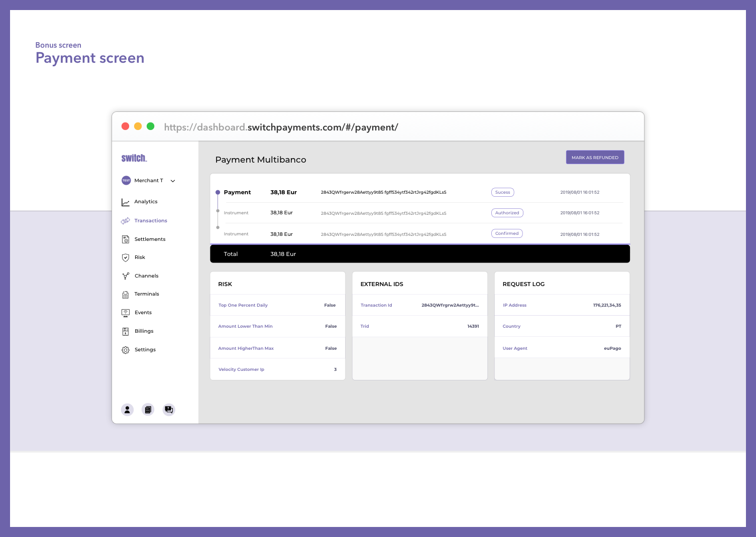The width and height of the screenshot is (756, 537).
Task: Click the Transaction Id label
Action: (376, 305)
